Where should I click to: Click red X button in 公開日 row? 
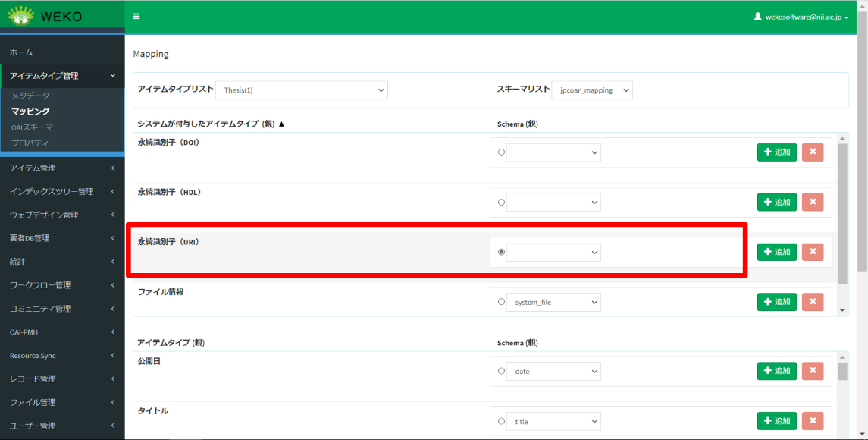click(812, 371)
